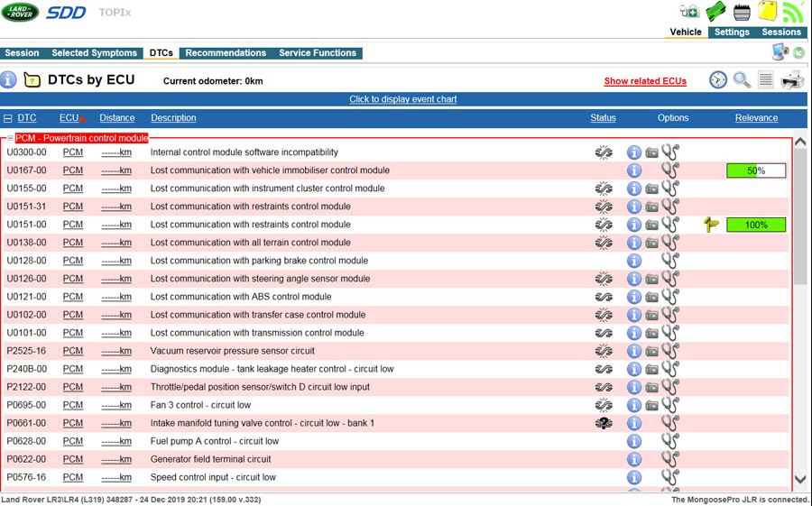
Task: Click the magnifying glass search icon
Action: point(743,79)
